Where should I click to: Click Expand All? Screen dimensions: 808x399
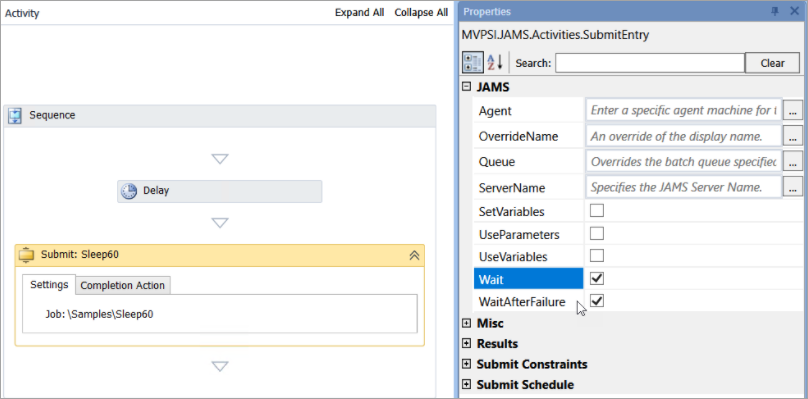pyautogui.click(x=360, y=13)
